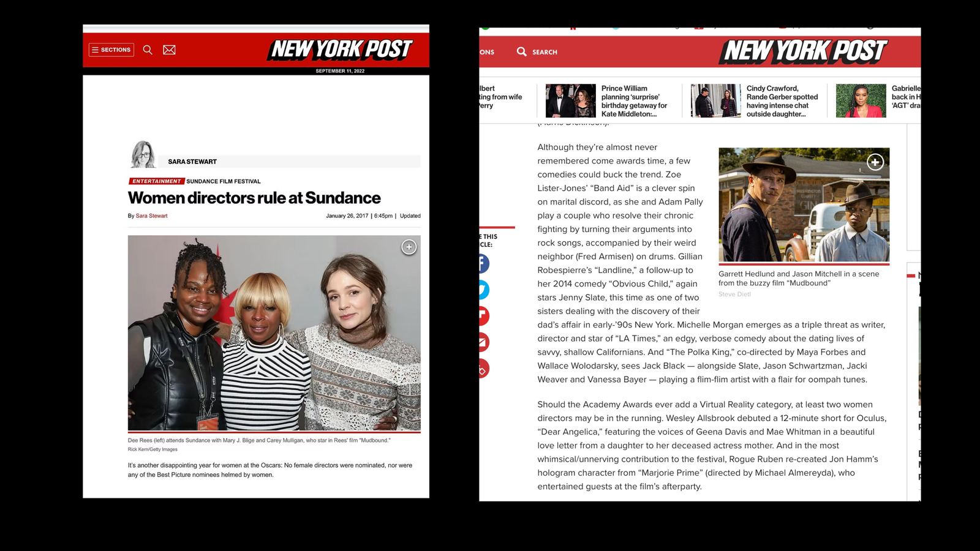Open the Sections menu in left page
The width and height of the screenshot is (980, 551).
pyautogui.click(x=111, y=50)
